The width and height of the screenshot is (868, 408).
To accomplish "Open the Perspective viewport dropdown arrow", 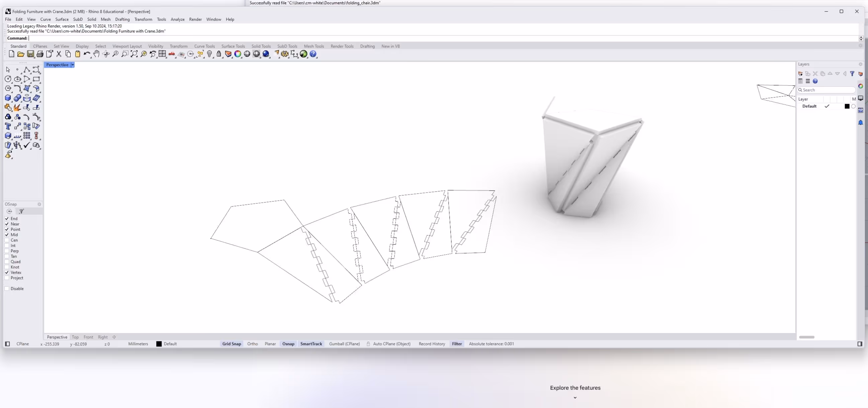I will coord(73,65).
